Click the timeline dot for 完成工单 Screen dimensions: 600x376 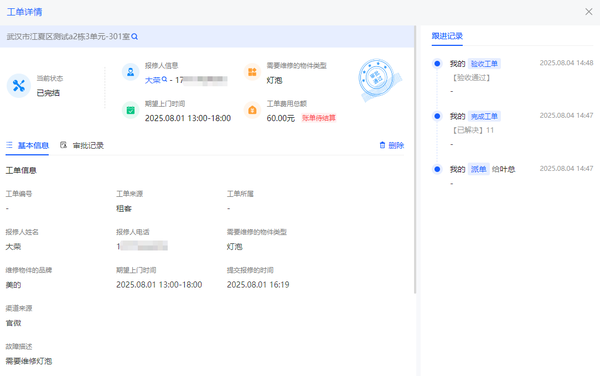(x=437, y=116)
